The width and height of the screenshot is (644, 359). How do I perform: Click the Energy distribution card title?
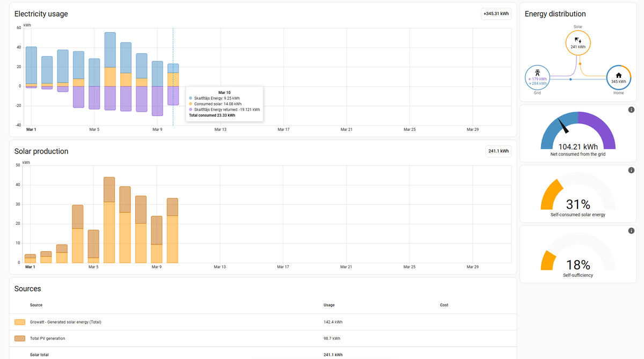coord(555,14)
